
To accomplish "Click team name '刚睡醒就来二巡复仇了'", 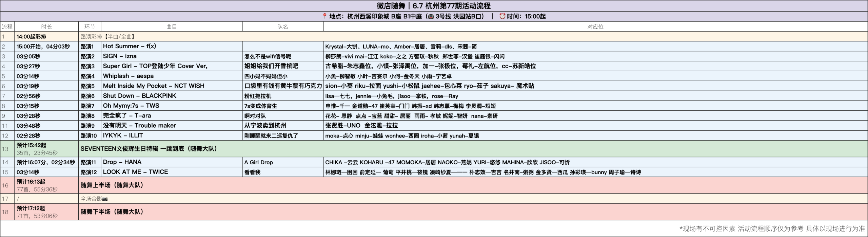I will [271, 136].
